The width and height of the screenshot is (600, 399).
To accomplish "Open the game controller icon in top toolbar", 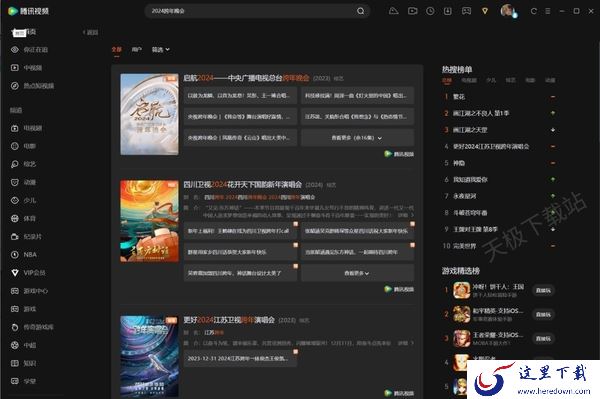I will tap(466, 11).
